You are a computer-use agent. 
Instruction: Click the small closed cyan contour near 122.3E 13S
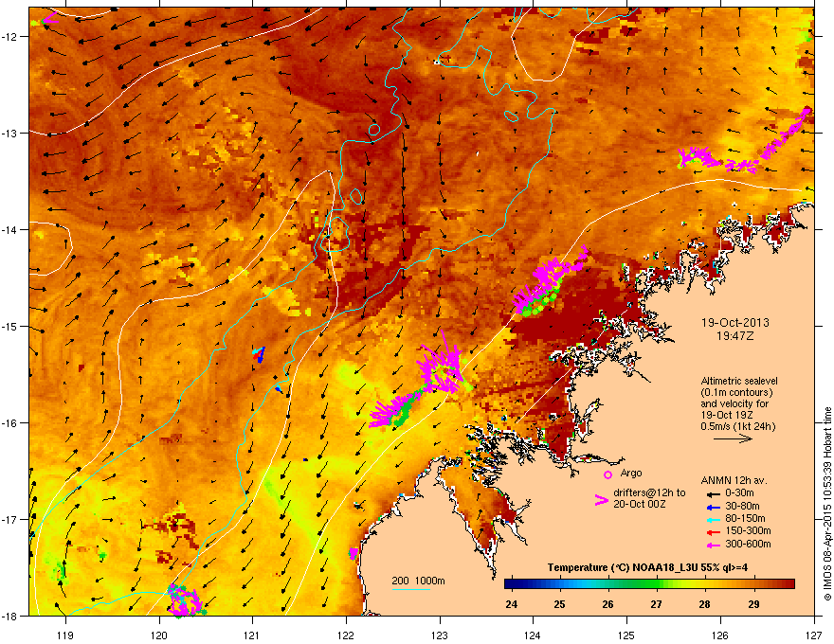(x=374, y=129)
